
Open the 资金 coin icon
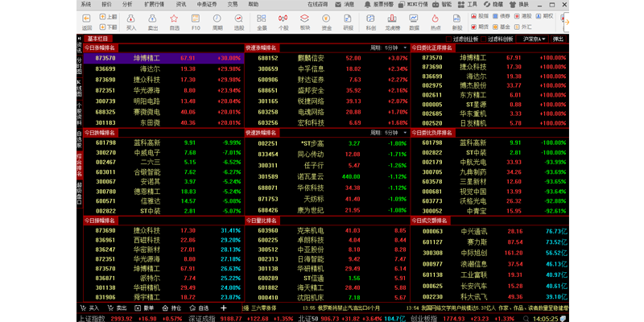[326, 19]
